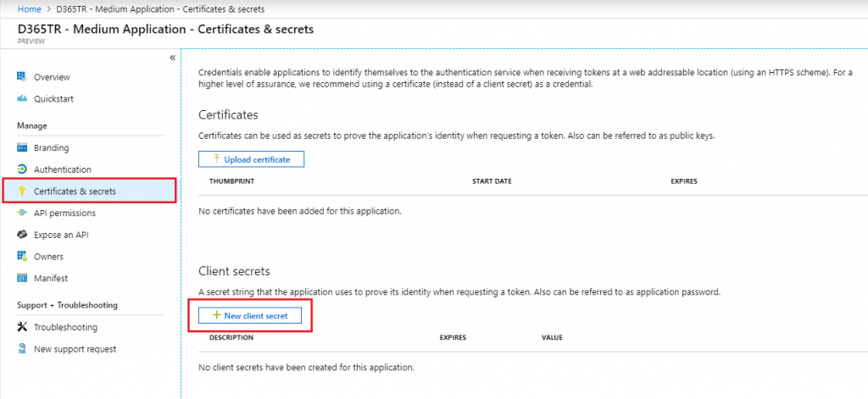Click the upload arrow icon for certificate
868x399 pixels.
pos(216,159)
